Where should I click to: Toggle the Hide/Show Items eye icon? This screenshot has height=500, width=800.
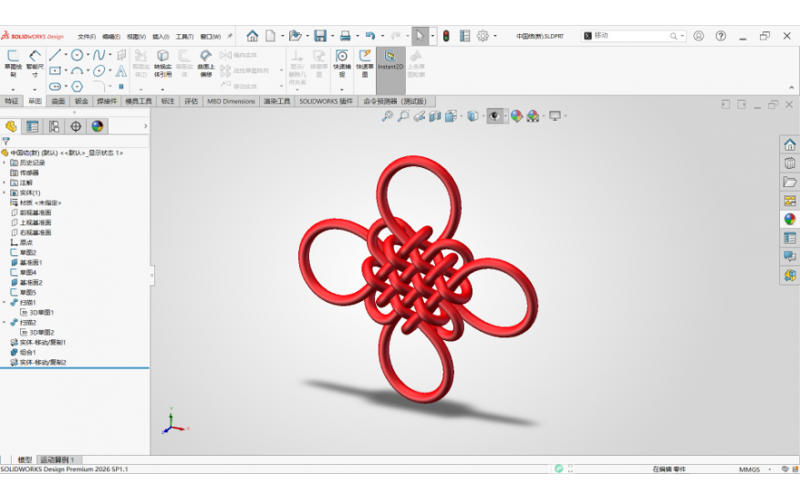[x=494, y=116]
